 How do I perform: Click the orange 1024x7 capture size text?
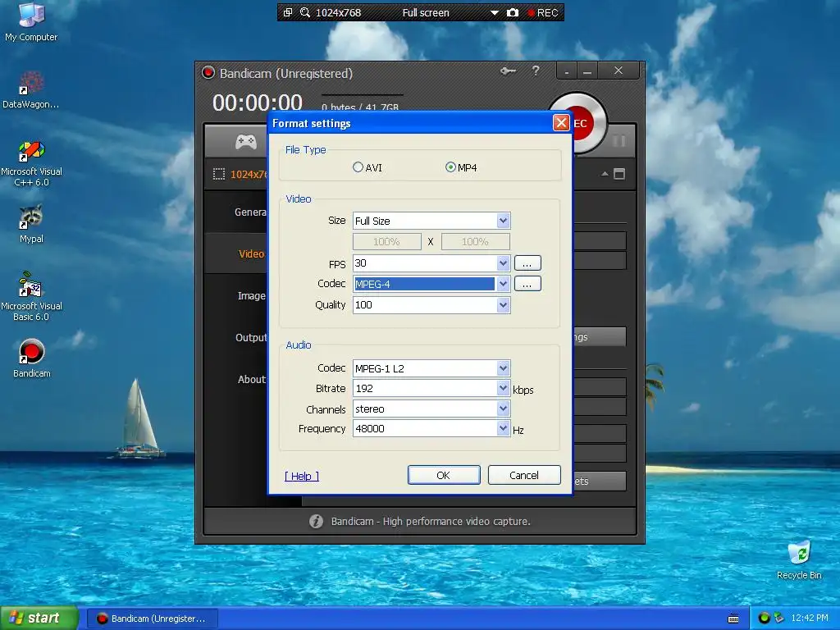[x=248, y=174]
